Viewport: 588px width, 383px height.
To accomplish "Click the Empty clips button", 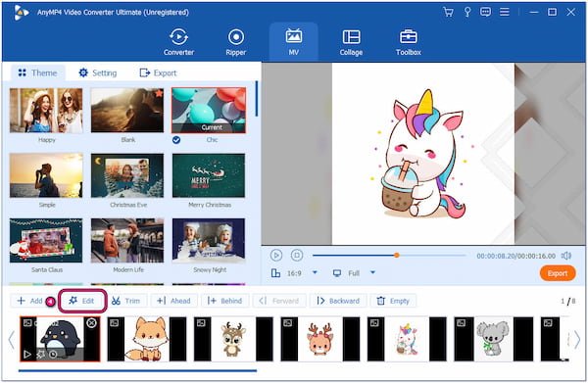I will (x=393, y=301).
